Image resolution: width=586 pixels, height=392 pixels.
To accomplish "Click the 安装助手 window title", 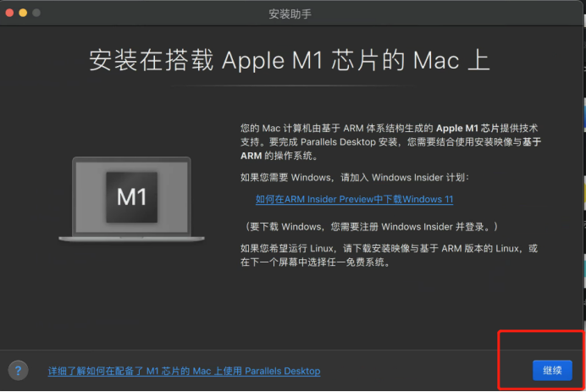I will tap(290, 14).
